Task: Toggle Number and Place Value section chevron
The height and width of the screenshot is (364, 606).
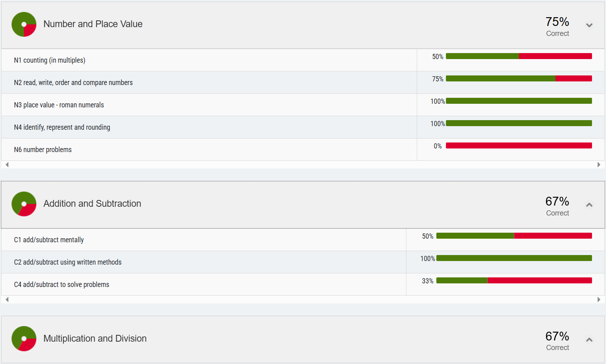Action: point(589,25)
